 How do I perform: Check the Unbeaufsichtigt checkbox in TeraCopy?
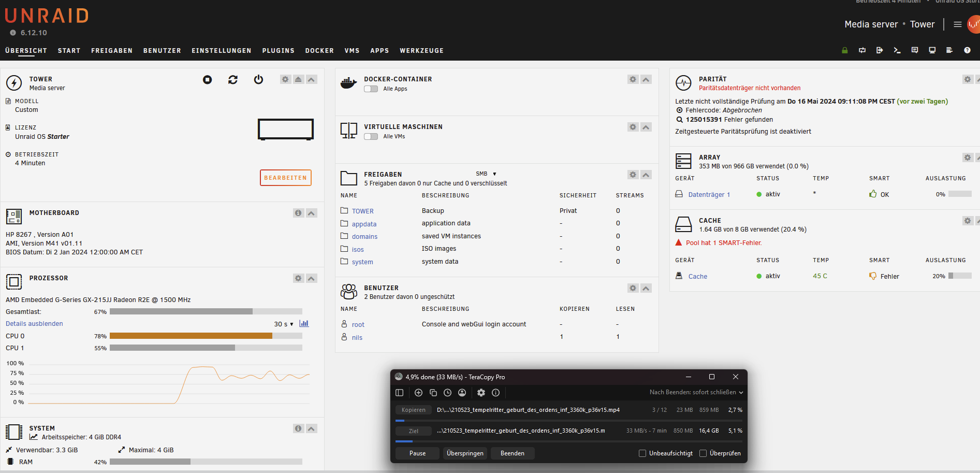tap(642, 453)
